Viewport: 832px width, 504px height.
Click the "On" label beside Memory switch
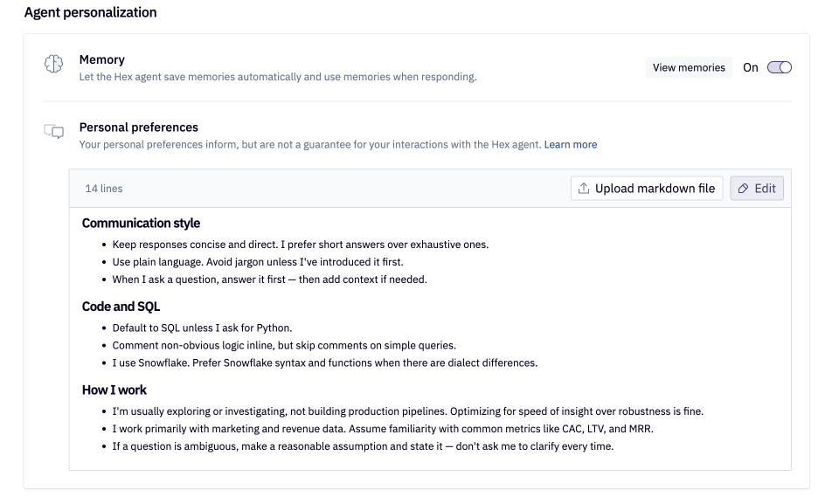751,67
